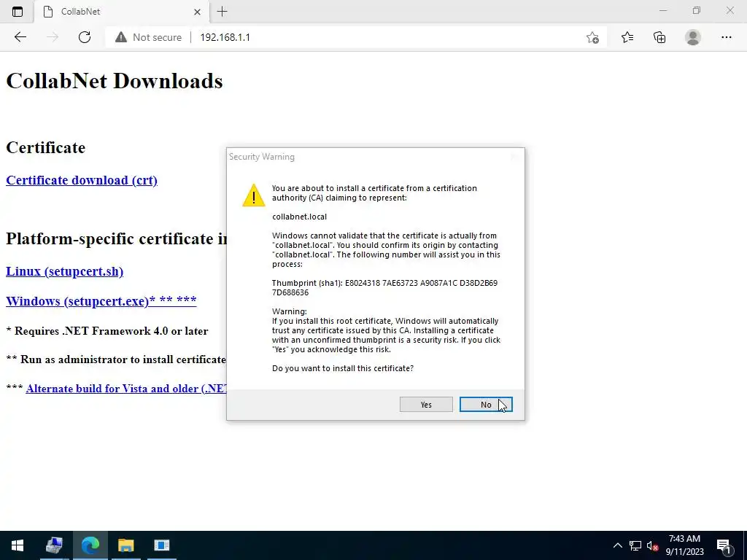Close the CollabNet tab
Viewport: 747px width, 560px height.
[197, 12]
